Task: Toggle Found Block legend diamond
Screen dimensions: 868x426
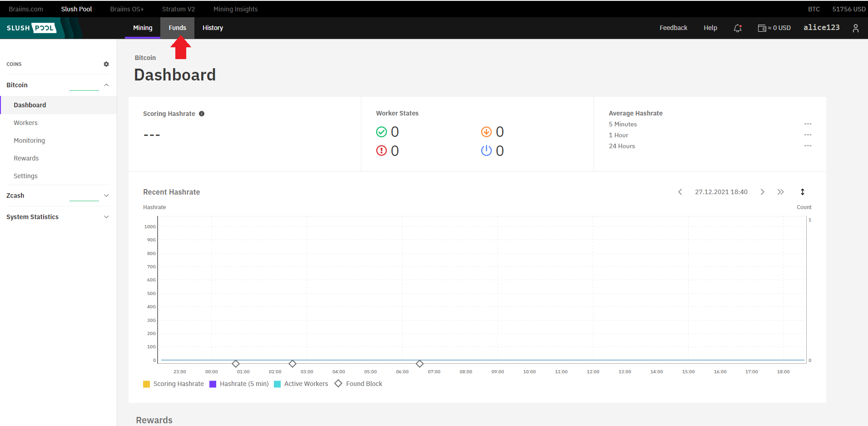Action: click(338, 384)
